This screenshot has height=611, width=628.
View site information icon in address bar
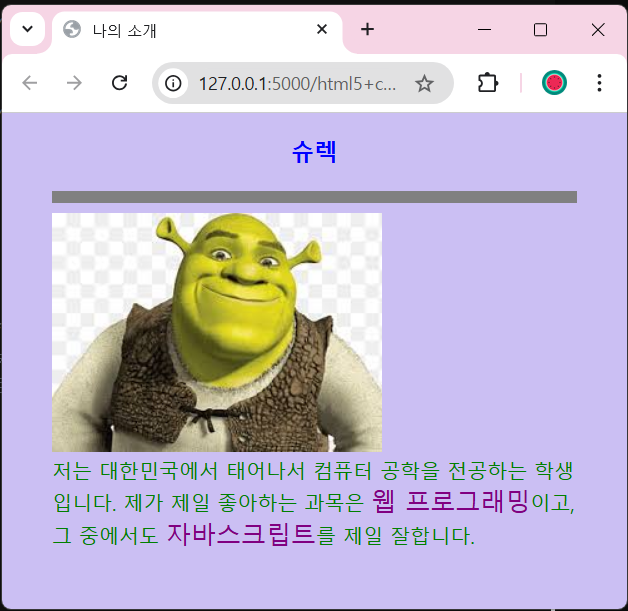point(173,83)
